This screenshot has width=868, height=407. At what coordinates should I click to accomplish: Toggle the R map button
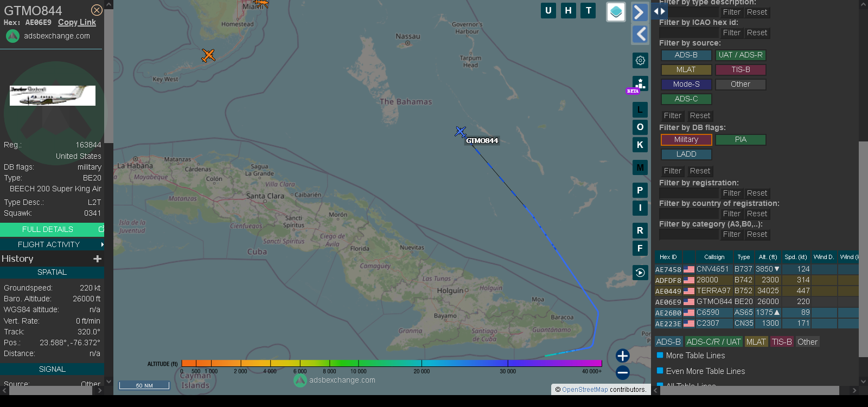point(640,230)
